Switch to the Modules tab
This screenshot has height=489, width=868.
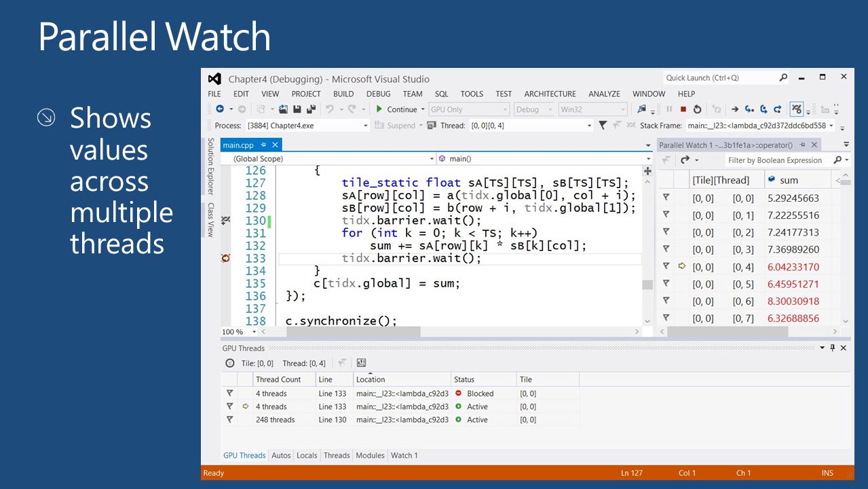click(370, 455)
